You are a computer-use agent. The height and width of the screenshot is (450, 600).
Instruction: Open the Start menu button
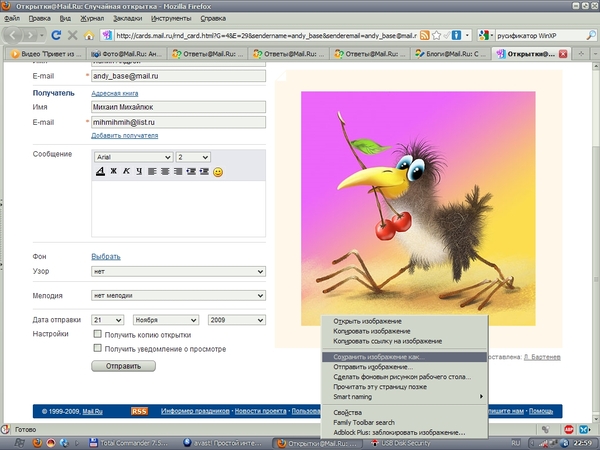coord(19,443)
